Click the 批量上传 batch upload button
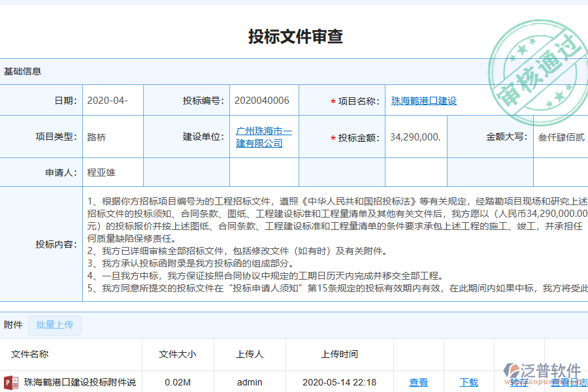 click(55, 325)
